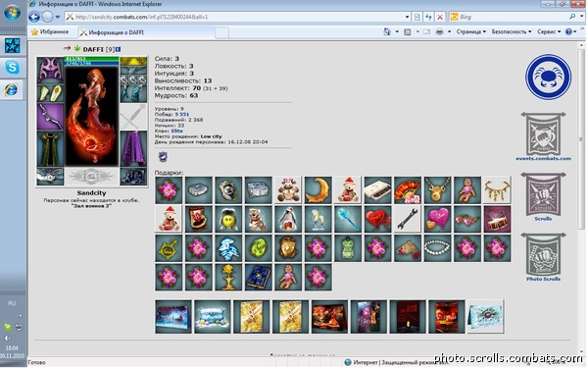Click the pearl necklace gift icon
The height and width of the screenshot is (368, 588).
[x=438, y=248]
